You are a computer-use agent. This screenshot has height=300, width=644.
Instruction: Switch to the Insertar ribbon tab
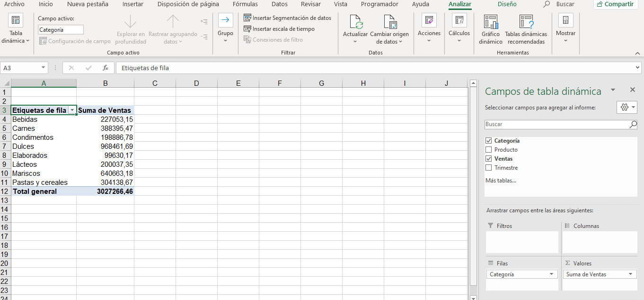[x=132, y=4]
